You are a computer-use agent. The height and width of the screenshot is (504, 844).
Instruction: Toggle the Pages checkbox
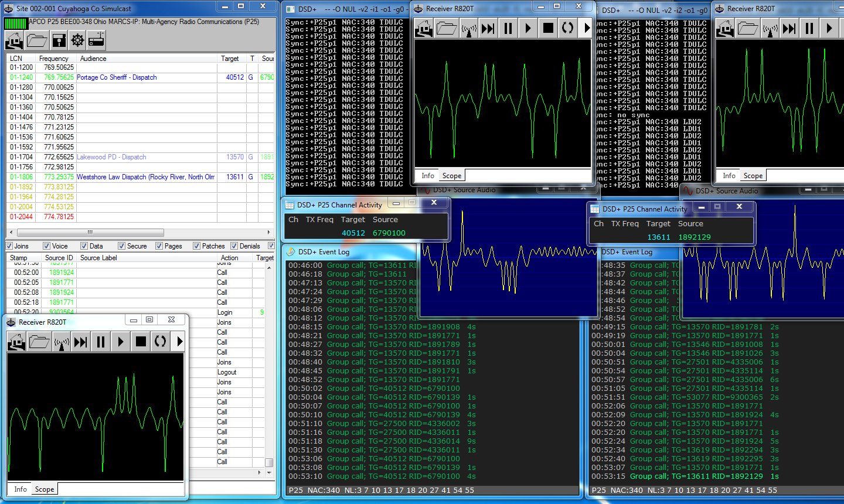[x=159, y=246]
